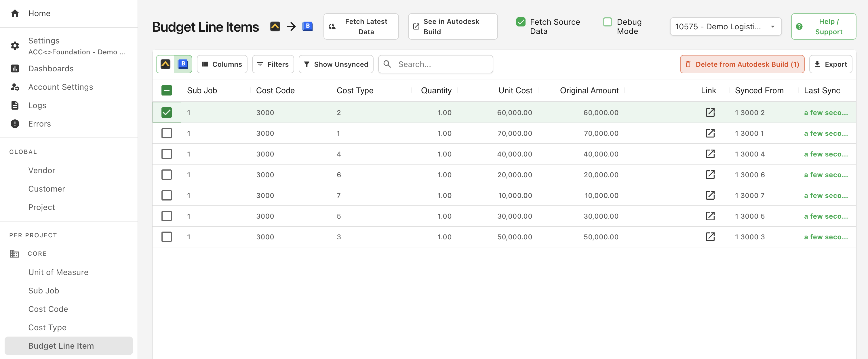Sort by Original Amount column header

click(589, 90)
